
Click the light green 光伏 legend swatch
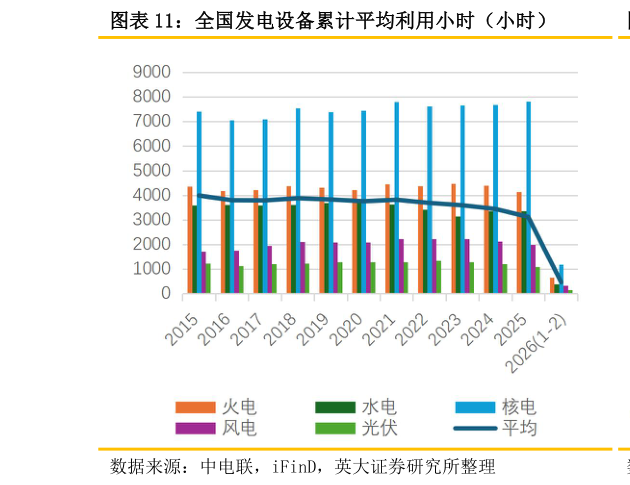(x=335, y=428)
